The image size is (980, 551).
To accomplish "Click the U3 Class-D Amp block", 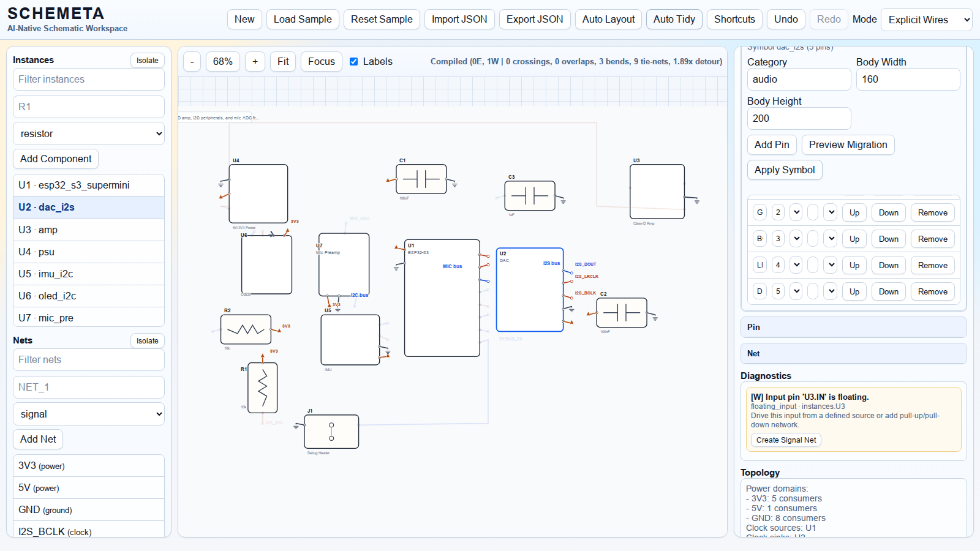I will (657, 192).
